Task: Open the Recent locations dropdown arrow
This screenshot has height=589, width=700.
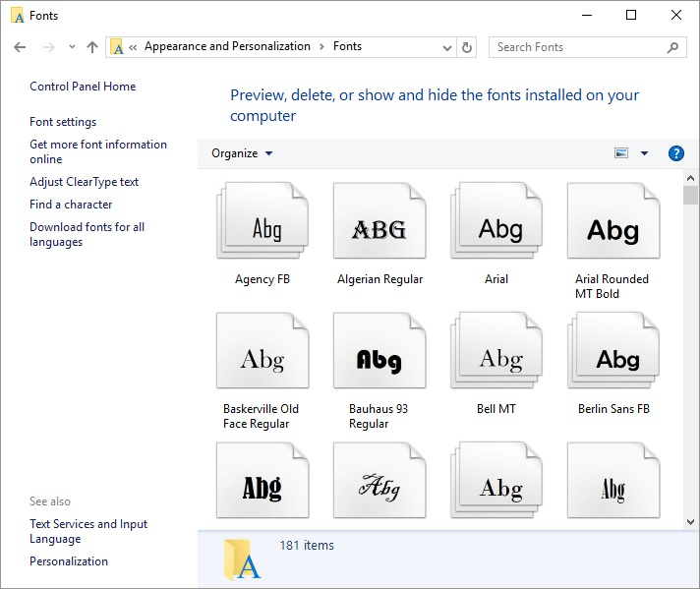Action: pos(72,46)
